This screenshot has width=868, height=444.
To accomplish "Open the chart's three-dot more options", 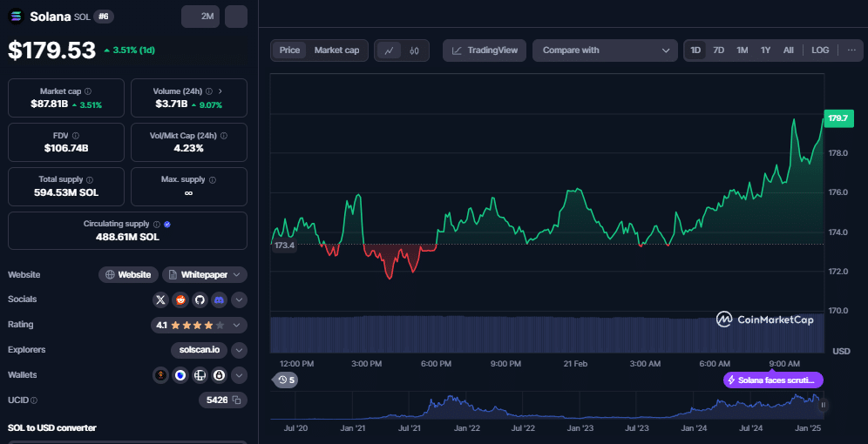I will pos(851,50).
